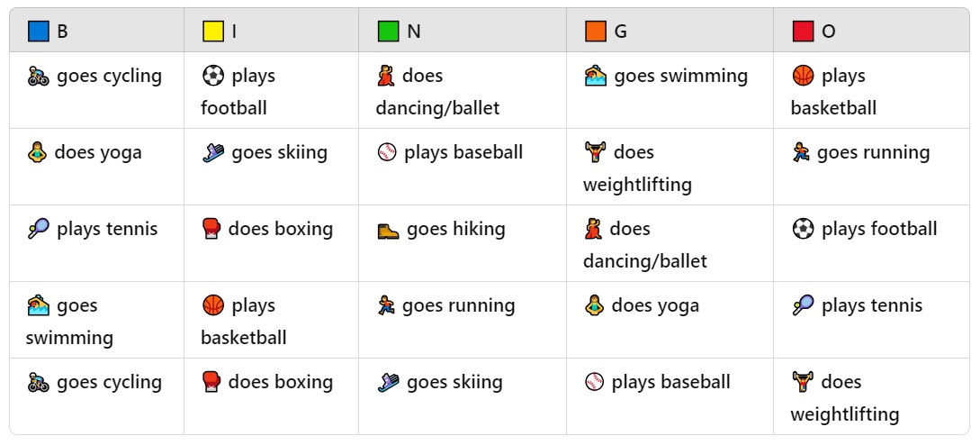980x445 pixels.
Task: Click the green square in N header
Action: pos(388,32)
